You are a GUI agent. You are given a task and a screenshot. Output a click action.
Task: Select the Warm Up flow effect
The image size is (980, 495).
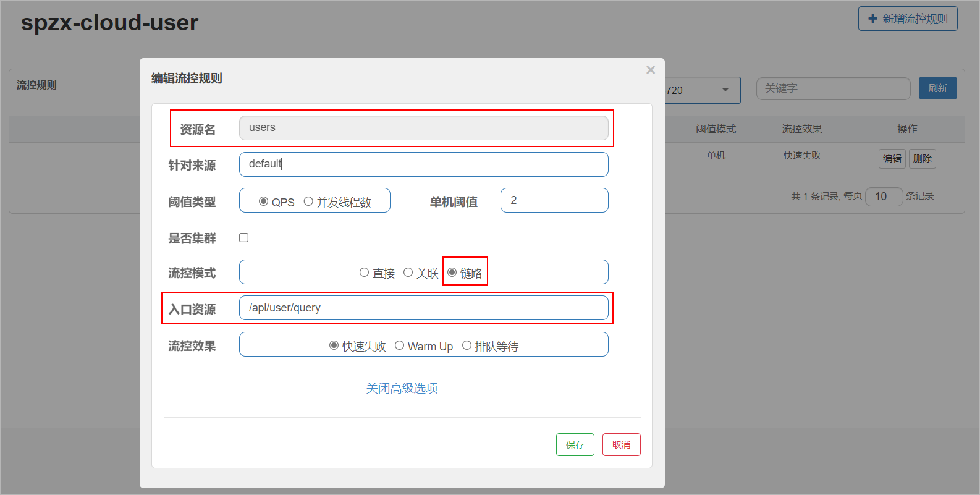click(399, 345)
